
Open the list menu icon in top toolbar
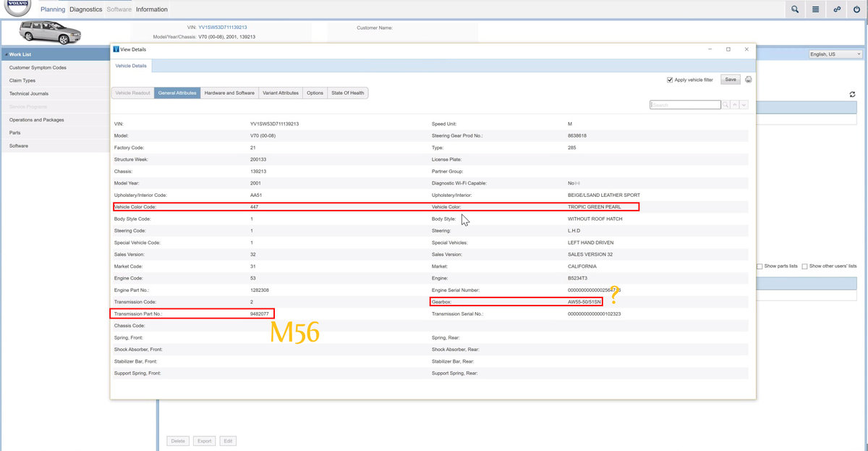click(816, 9)
